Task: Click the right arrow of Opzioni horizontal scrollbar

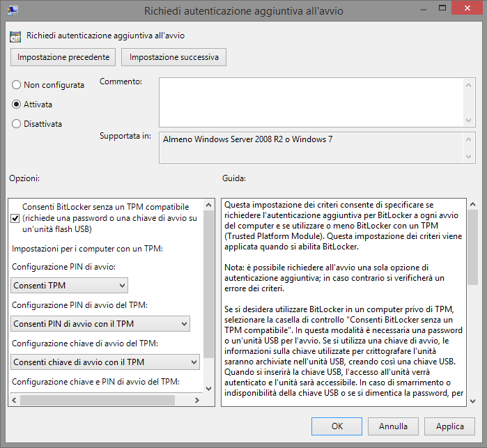Action: click(x=197, y=400)
